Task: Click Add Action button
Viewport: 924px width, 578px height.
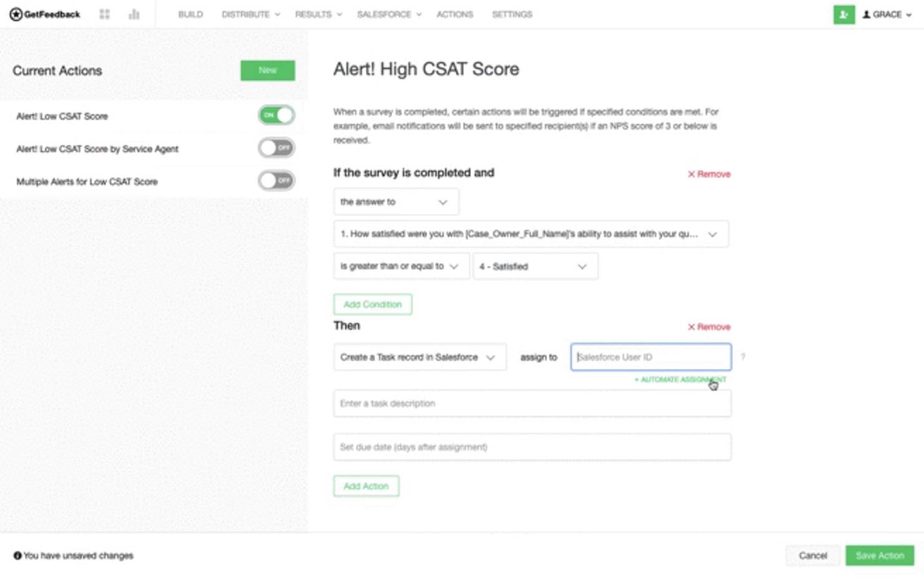Action: pos(366,486)
